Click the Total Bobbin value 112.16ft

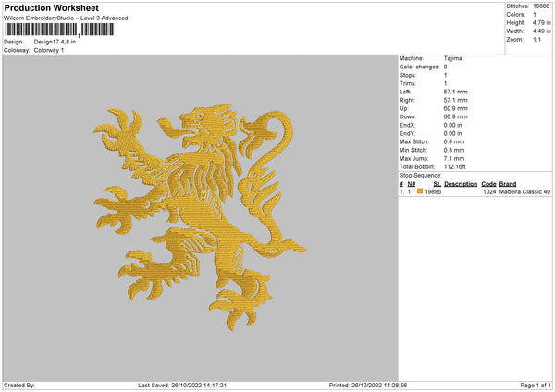pyautogui.click(x=455, y=167)
